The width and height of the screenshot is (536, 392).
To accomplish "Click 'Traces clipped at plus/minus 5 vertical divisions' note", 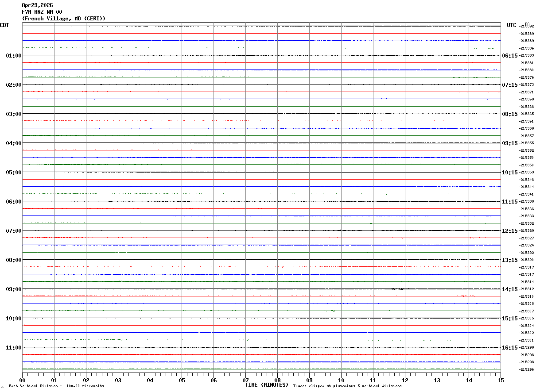I will (x=347, y=386).
